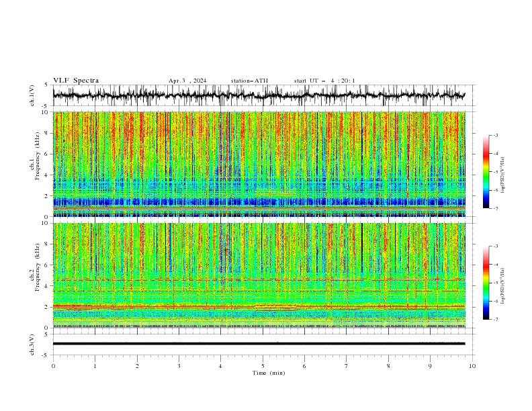Click the "9" minute tick label
Viewport: 532px width, 411px height.
pyautogui.click(x=430, y=366)
